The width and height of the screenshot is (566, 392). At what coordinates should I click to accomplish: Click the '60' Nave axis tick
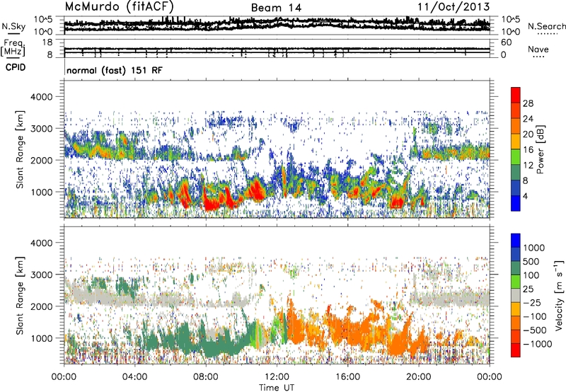[x=507, y=42]
